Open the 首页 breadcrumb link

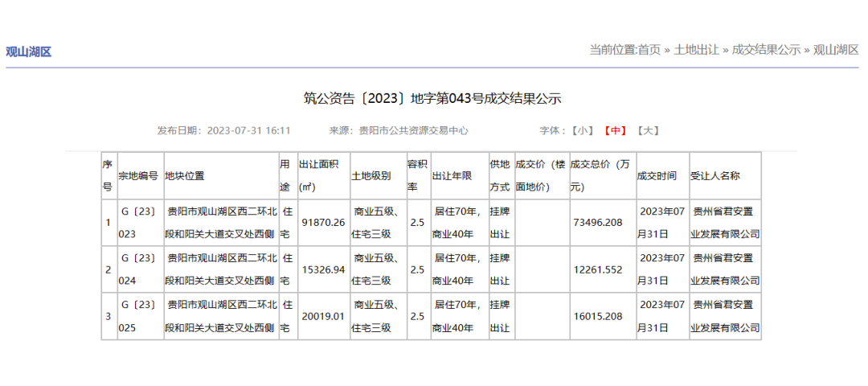(649, 50)
